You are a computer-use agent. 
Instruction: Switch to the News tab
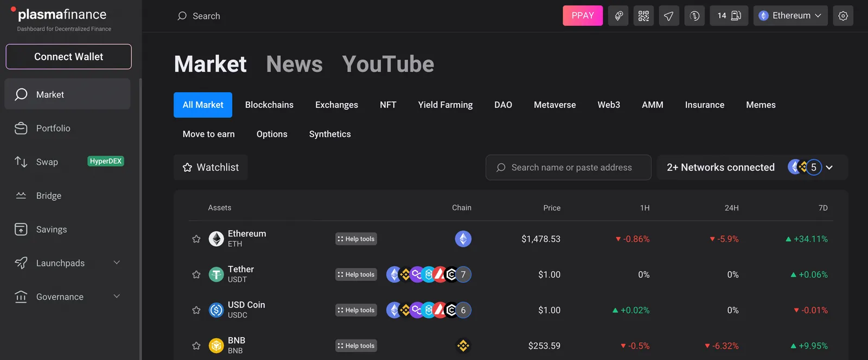pyautogui.click(x=295, y=64)
